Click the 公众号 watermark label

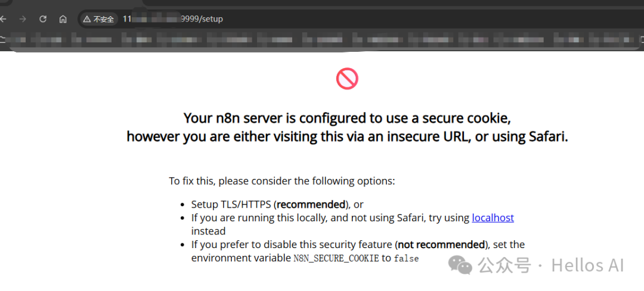pyautogui.click(x=504, y=265)
